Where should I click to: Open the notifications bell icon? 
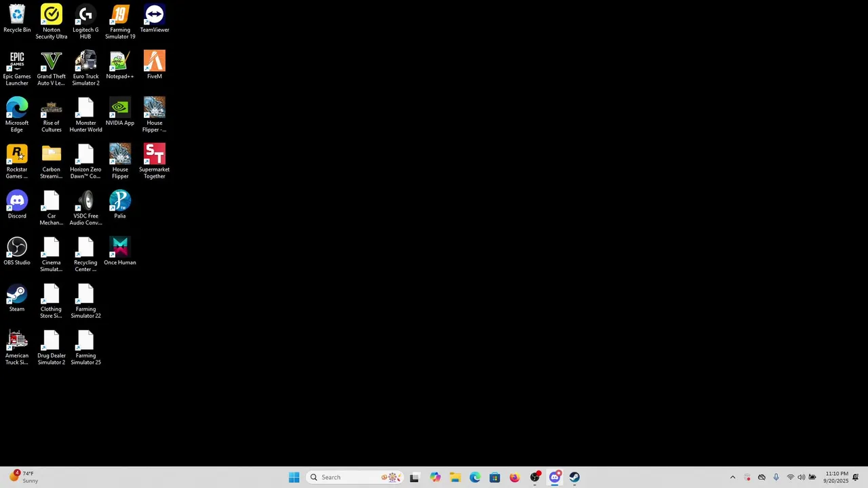[856, 477]
